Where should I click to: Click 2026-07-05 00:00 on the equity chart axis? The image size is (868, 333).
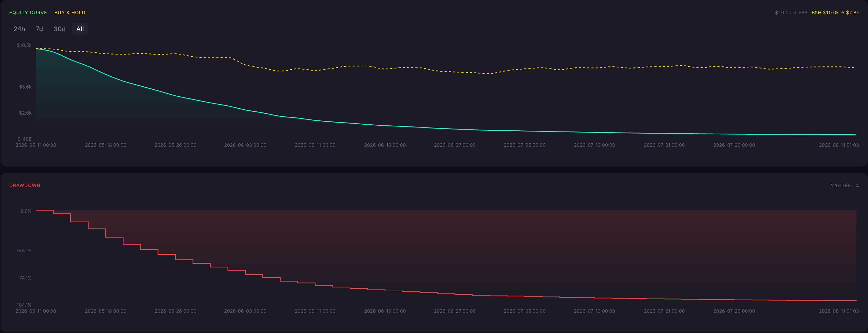[525, 145]
